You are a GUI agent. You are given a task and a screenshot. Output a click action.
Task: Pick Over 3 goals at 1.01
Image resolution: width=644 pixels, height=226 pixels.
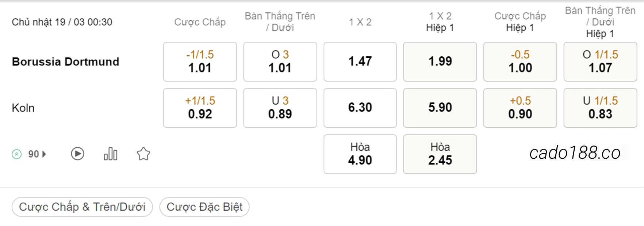click(x=280, y=61)
